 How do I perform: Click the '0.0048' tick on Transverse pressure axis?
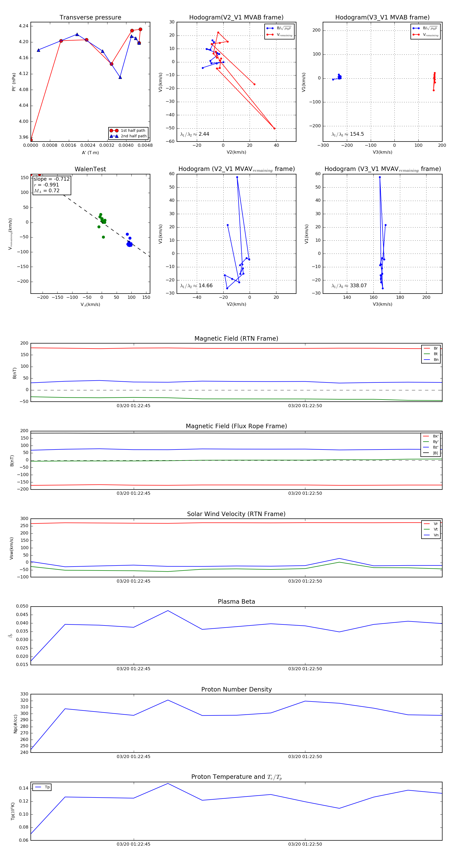(x=145, y=145)
